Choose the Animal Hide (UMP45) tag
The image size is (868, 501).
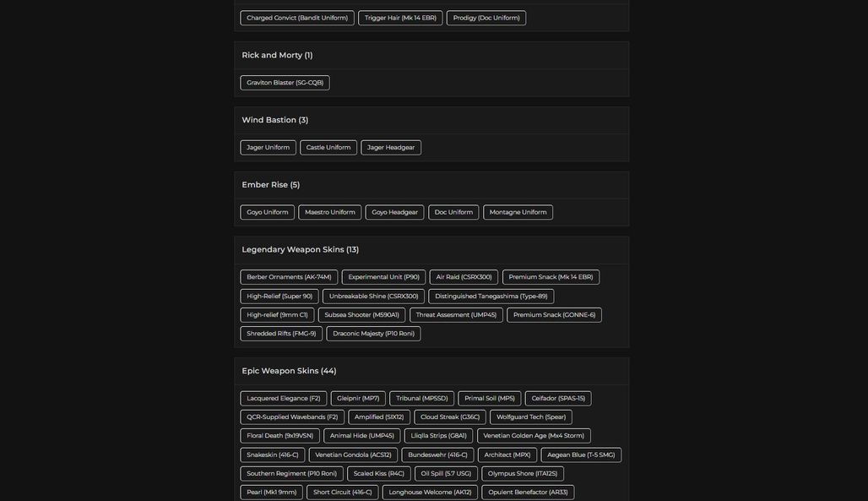[362, 436]
